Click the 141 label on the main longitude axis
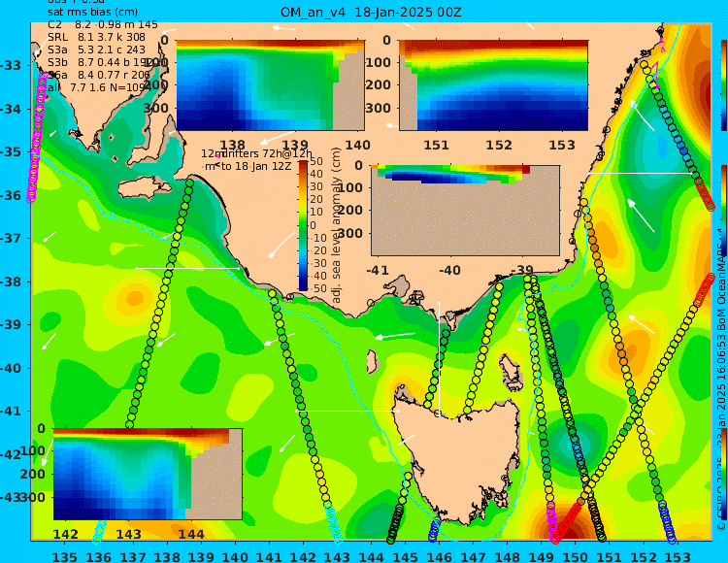The image size is (728, 563). pos(269,556)
